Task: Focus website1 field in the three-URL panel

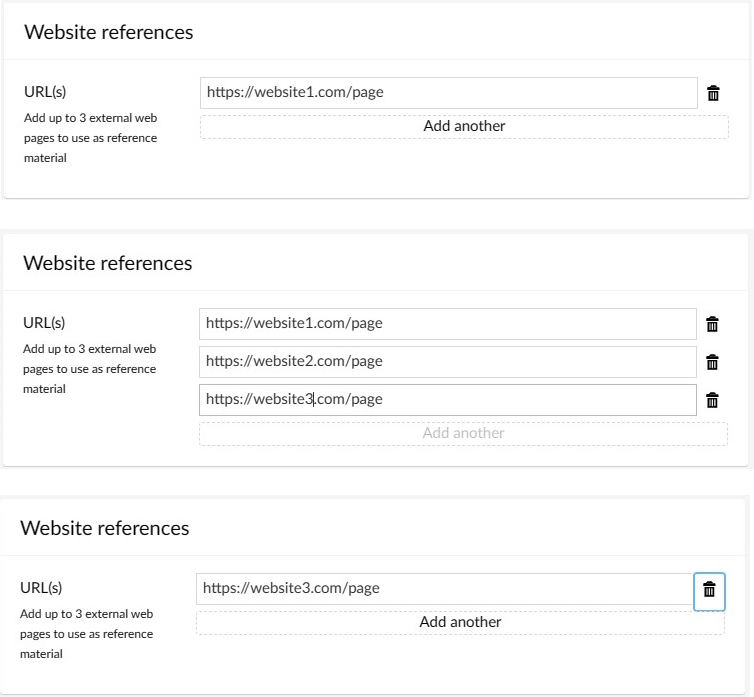Action: [448, 324]
